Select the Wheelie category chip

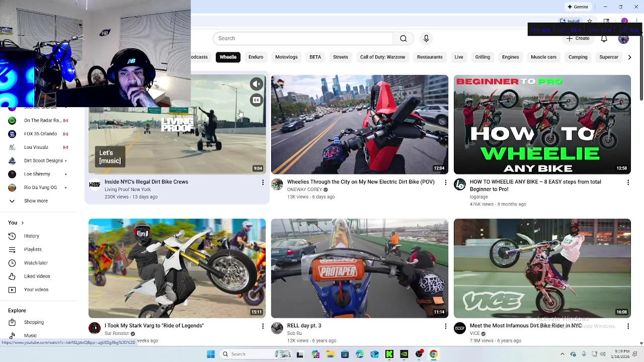(x=228, y=57)
